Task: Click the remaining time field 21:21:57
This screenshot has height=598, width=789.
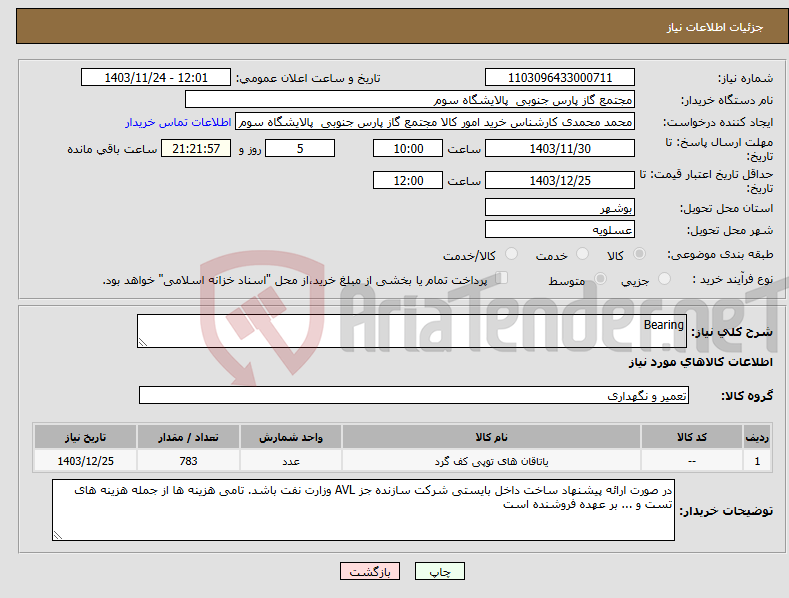Action: 196,148
